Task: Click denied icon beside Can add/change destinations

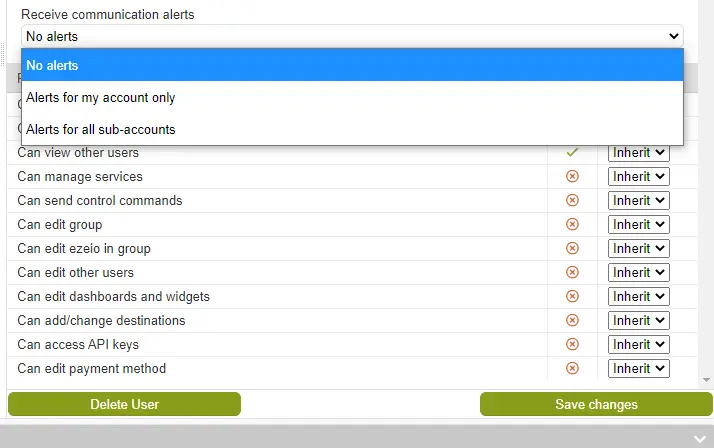Action: coord(572,321)
